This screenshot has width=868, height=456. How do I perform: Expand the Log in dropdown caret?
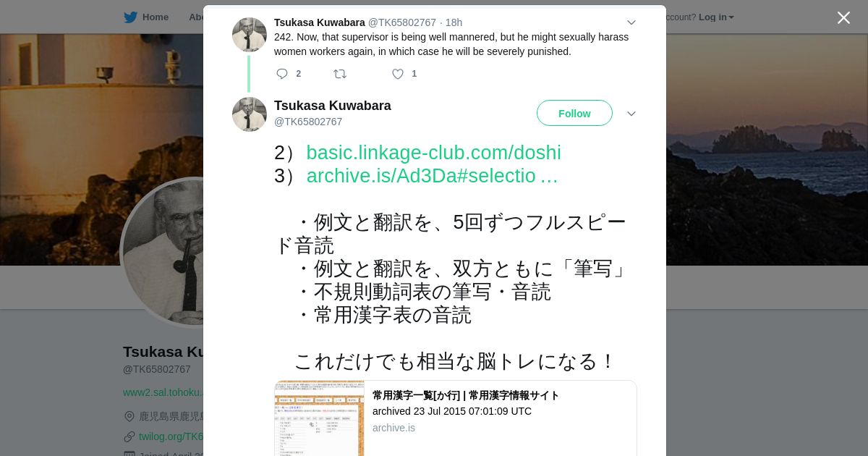coord(731,17)
